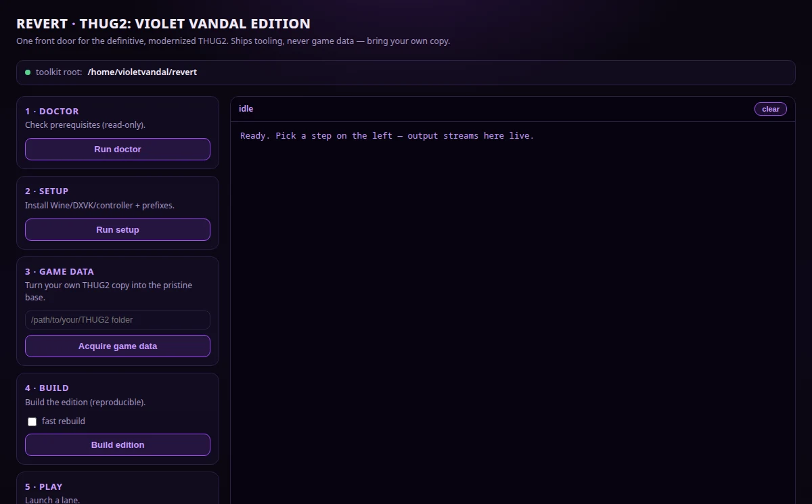The width and height of the screenshot is (812, 504).
Task: Click the "2 · SETUP" heading
Action: (47, 191)
